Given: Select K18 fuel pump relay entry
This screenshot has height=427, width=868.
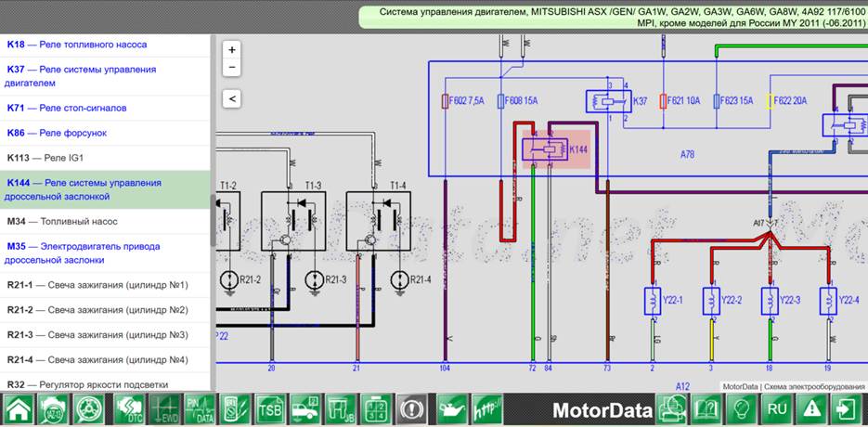Looking at the screenshot, I should (x=105, y=45).
